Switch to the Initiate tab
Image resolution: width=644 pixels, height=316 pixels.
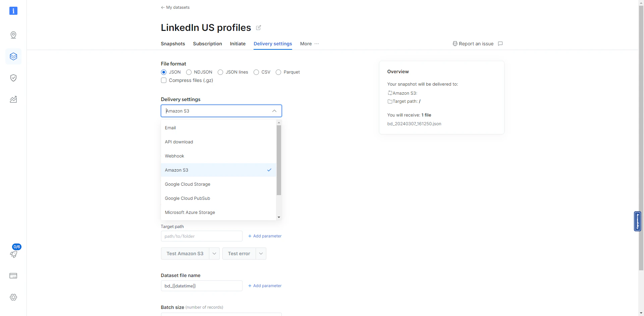pos(237,44)
